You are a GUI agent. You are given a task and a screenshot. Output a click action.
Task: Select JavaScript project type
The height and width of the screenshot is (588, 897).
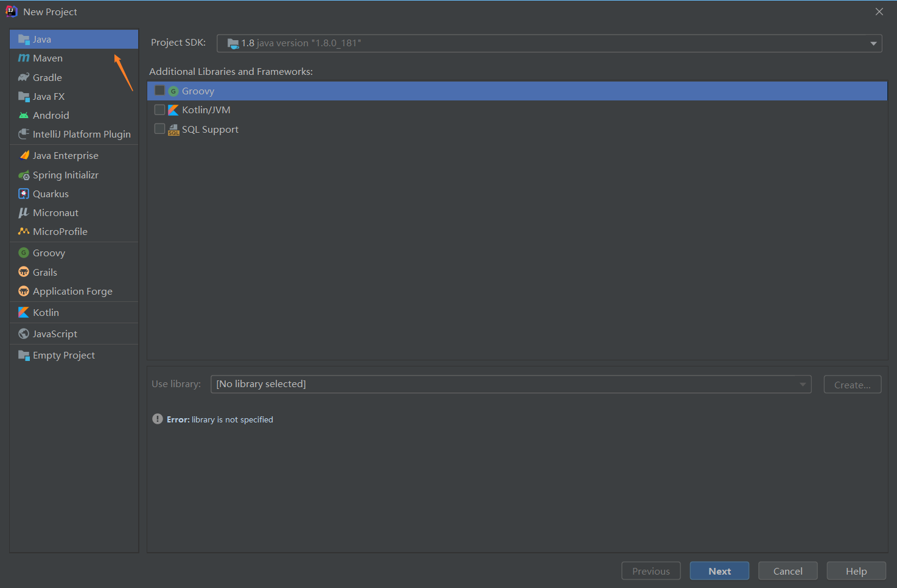(74, 334)
